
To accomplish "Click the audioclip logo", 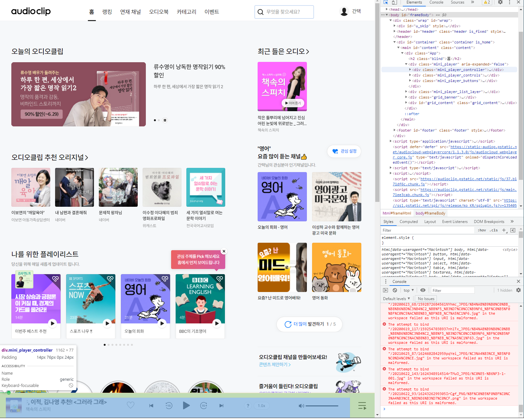I will pyautogui.click(x=31, y=11).
